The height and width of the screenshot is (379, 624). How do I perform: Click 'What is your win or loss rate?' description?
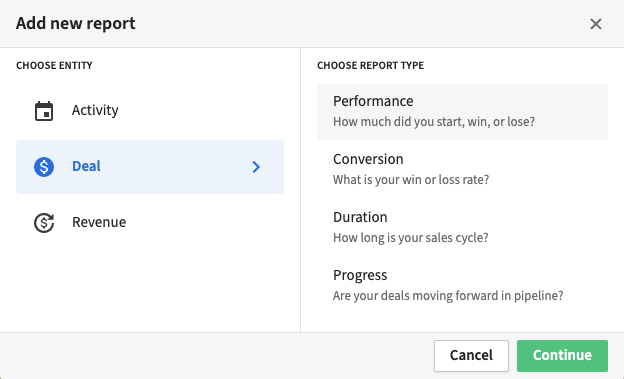click(x=411, y=180)
